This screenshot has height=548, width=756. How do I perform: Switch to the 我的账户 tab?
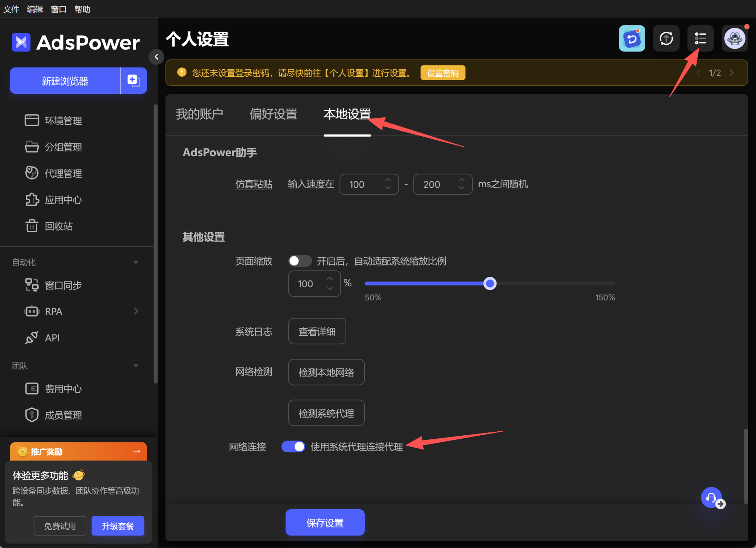199,114
